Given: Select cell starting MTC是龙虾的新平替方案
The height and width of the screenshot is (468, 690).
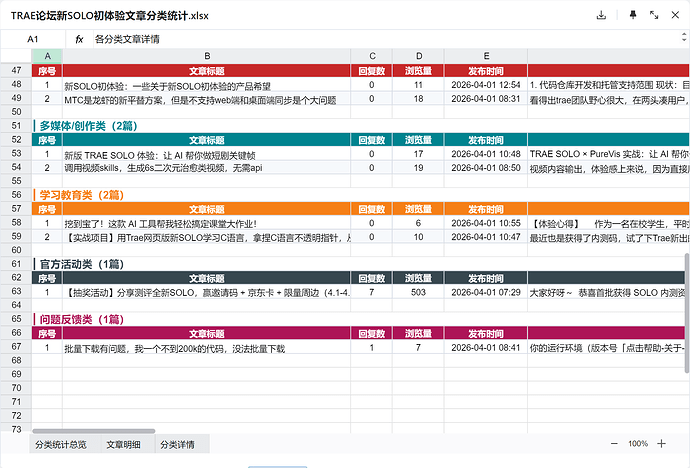Looking at the screenshot, I should click(207, 99).
